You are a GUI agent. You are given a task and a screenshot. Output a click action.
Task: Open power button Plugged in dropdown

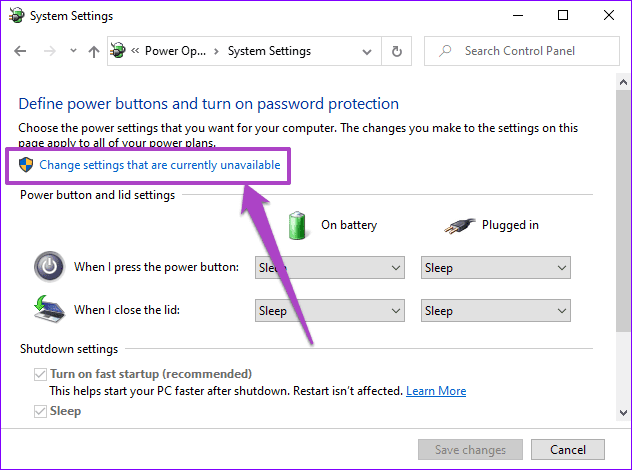pyautogui.click(x=496, y=268)
